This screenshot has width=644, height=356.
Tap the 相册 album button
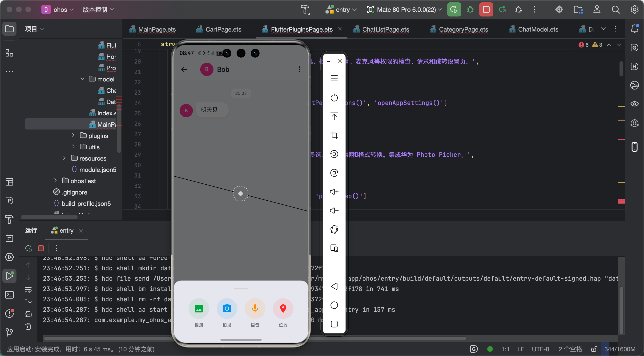[x=199, y=308]
